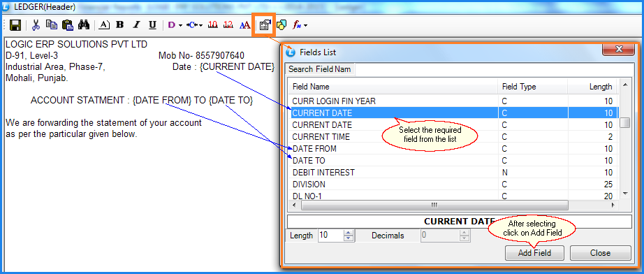
Task: Click the vertical scrollbar thumb in Fields List
Action: tap(625, 123)
